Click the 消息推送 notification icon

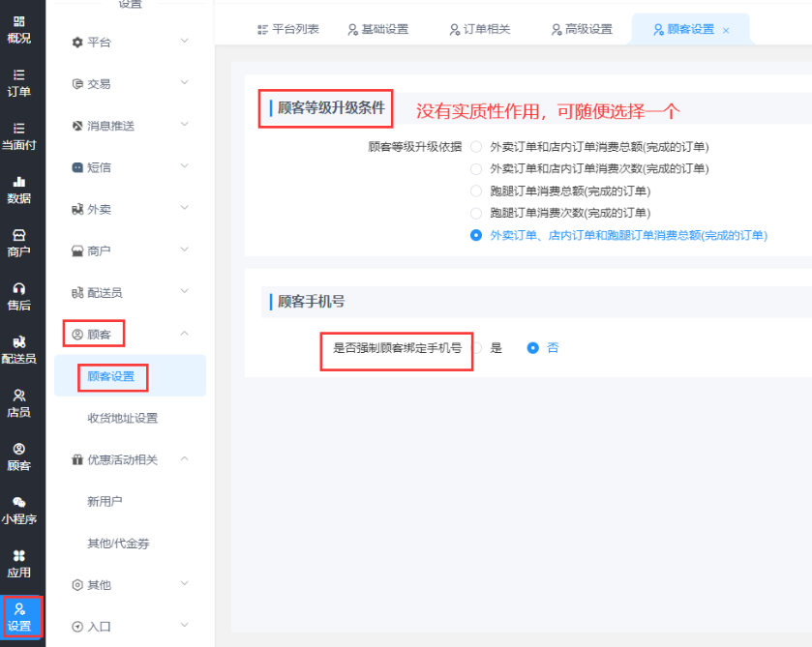coord(77,126)
